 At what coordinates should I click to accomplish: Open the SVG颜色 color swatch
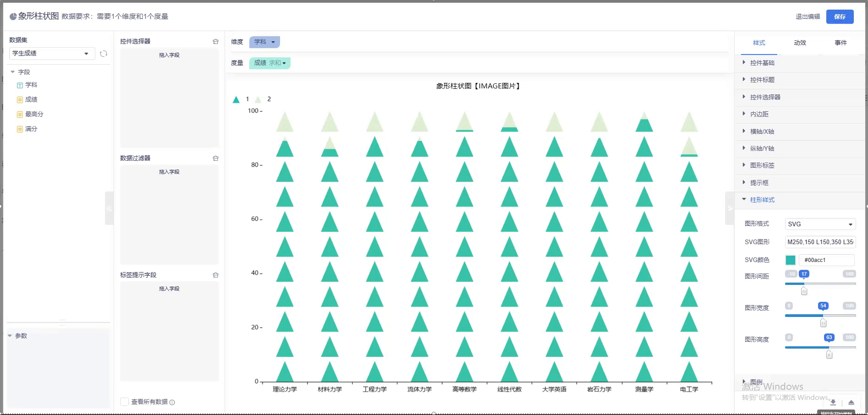pyautogui.click(x=791, y=260)
